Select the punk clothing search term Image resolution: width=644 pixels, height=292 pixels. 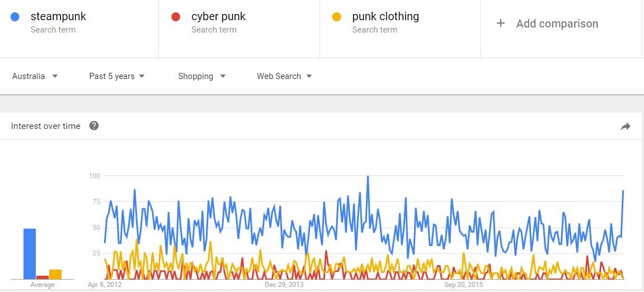coord(385,17)
